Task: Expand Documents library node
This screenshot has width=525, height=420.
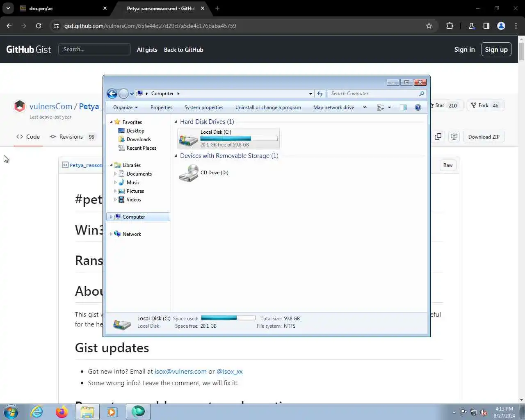Action: click(115, 174)
